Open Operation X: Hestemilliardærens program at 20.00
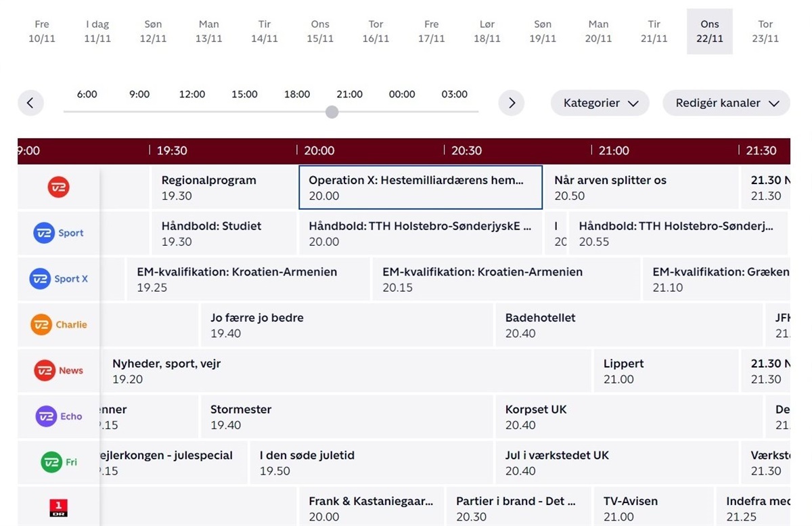 [x=420, y=188]
